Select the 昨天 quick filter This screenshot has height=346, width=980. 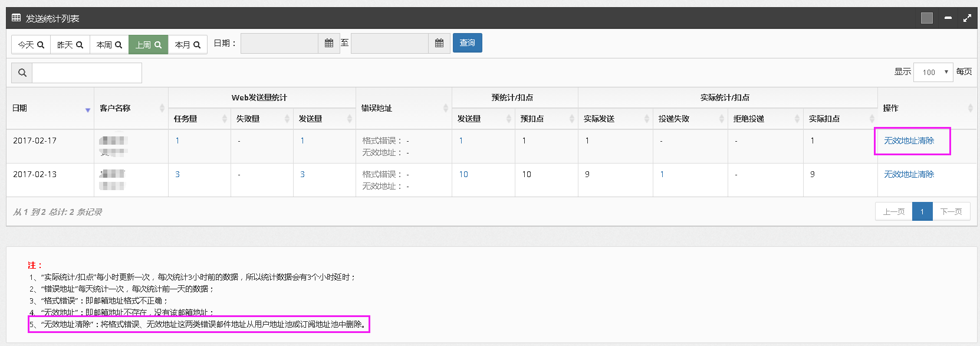tap(70, 45)
